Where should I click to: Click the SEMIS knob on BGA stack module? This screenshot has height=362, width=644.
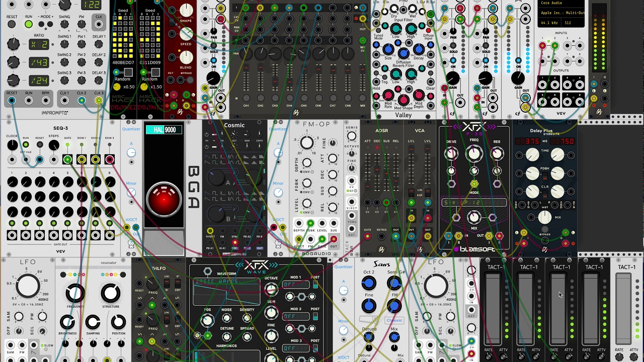click(x=352, y=137)
